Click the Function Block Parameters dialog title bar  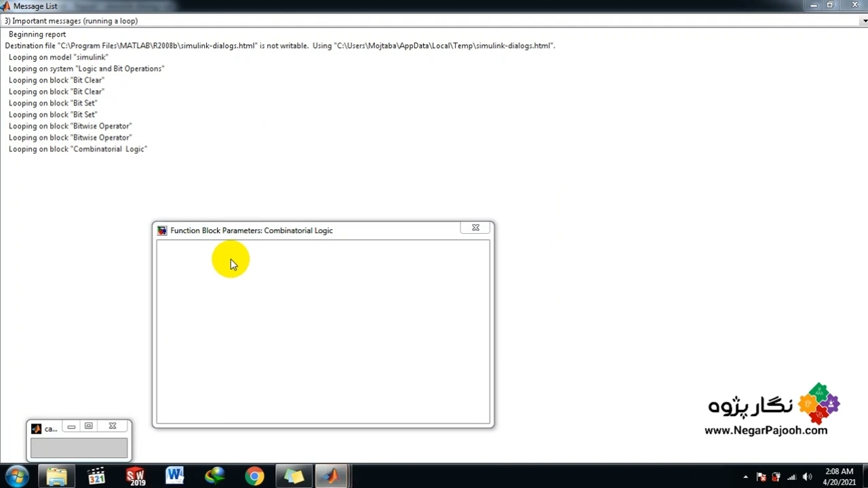pos(305,230)
